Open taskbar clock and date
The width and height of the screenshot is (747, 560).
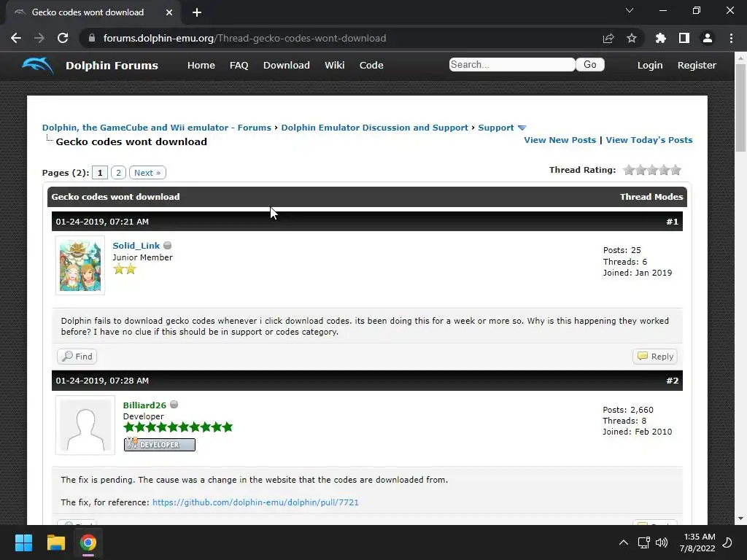697,542
